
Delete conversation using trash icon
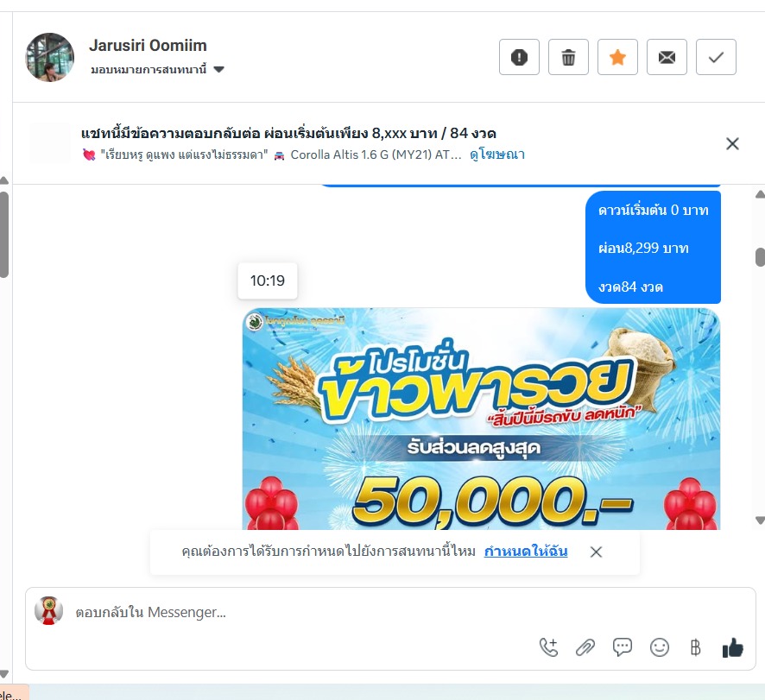[568, 57]
